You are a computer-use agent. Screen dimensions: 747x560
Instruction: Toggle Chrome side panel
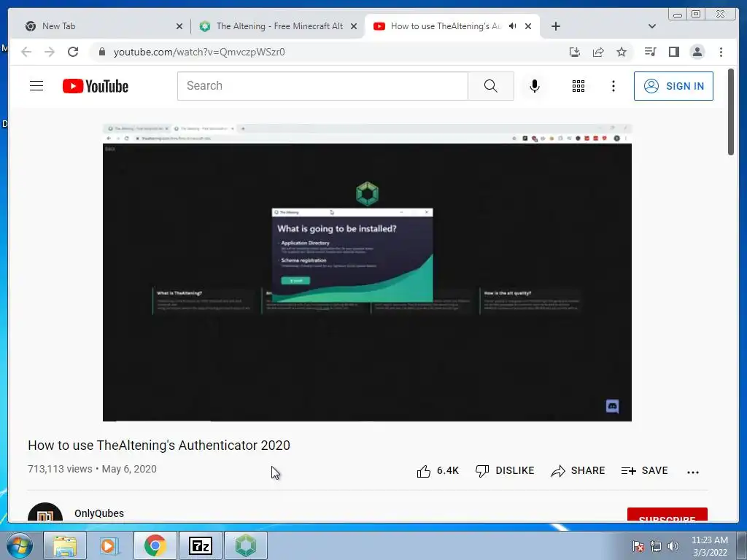[673, 52]
